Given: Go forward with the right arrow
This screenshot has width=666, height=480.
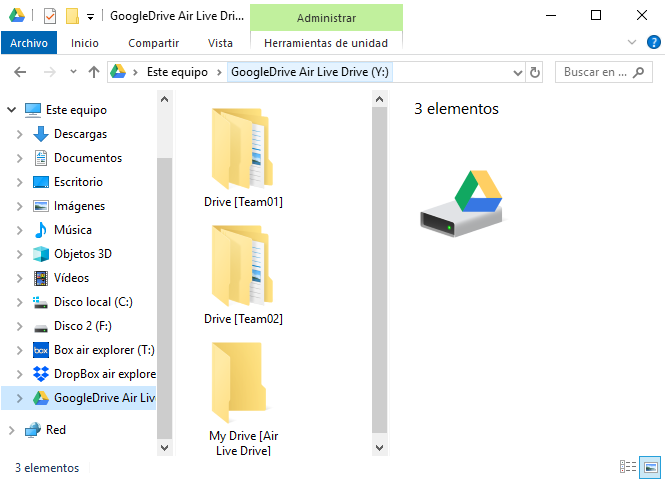Looking at the screenshot, I should (50, 72).
